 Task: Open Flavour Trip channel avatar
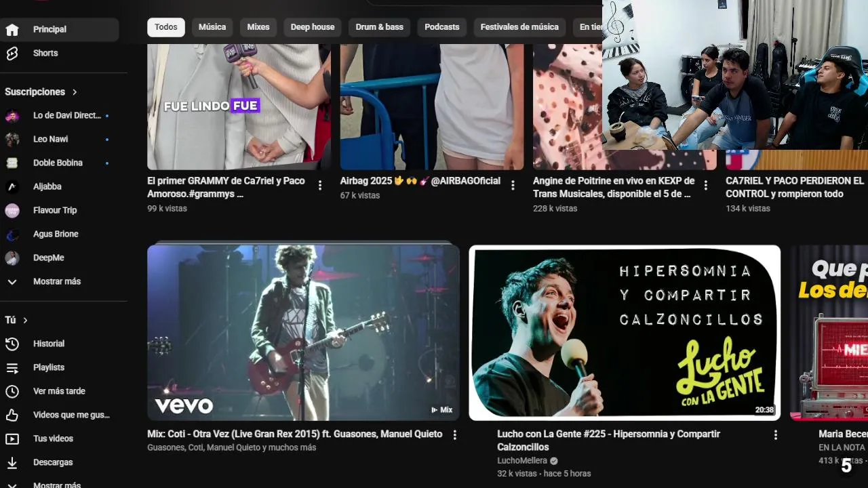[12, 211]
